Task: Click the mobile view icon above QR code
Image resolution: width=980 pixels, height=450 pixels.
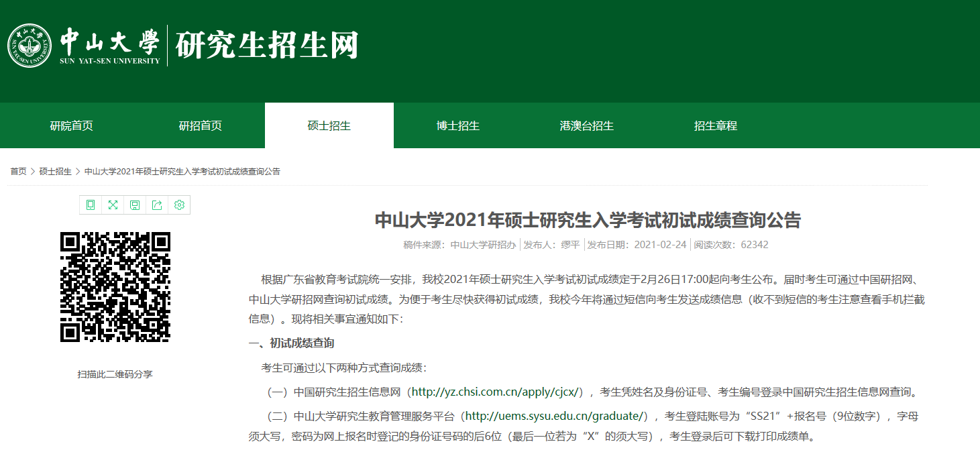Action: point(91,205)
